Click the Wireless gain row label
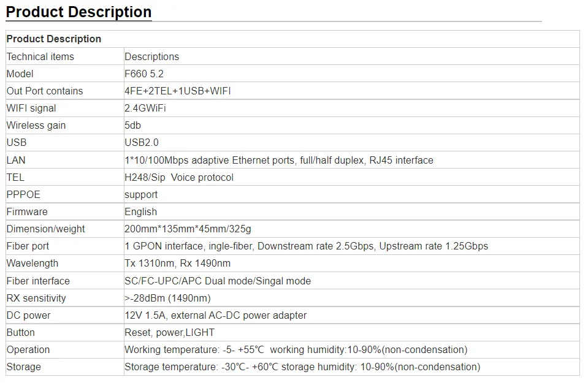 click(x=36, y=125)
